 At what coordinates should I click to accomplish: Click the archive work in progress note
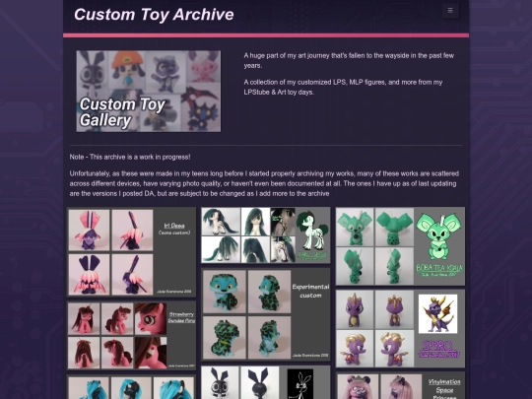coord(130,157)
